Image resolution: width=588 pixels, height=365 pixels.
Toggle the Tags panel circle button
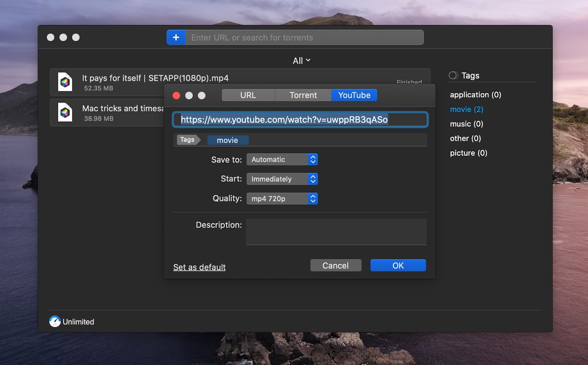tap(453, 75)
